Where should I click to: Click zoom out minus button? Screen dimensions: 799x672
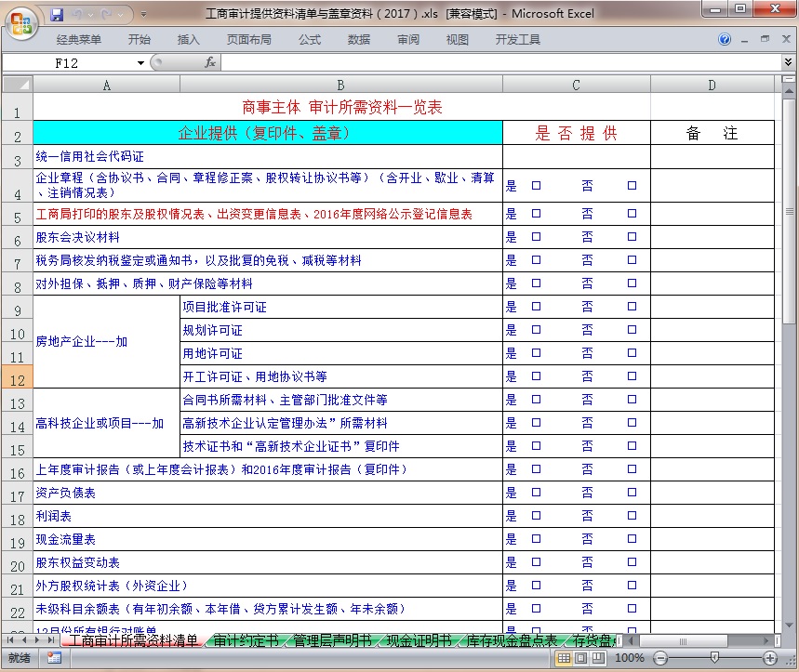coord(660,658)
